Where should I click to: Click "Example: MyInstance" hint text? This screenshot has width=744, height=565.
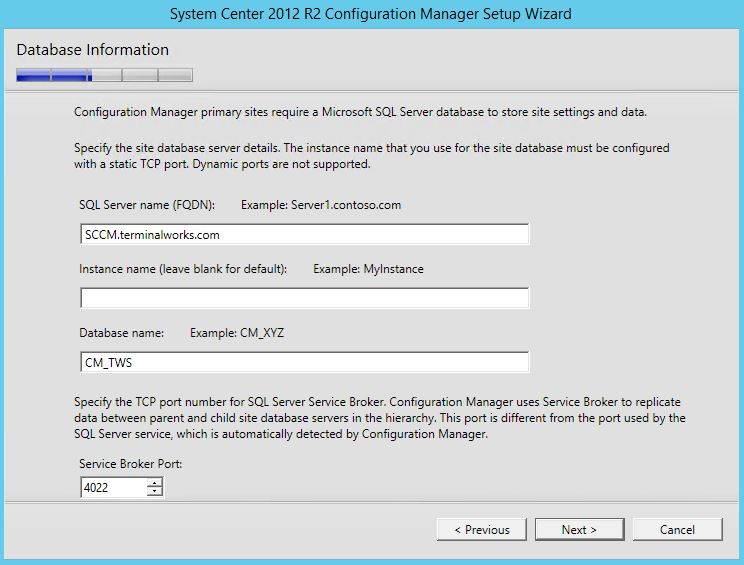[x=368, y=269]
